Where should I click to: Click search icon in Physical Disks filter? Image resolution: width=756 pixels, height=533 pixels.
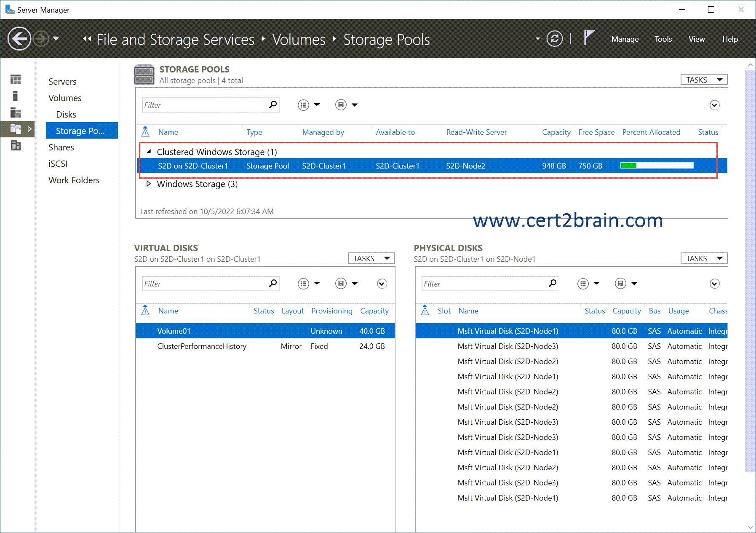pyautogui.click(x=553, y=283)
